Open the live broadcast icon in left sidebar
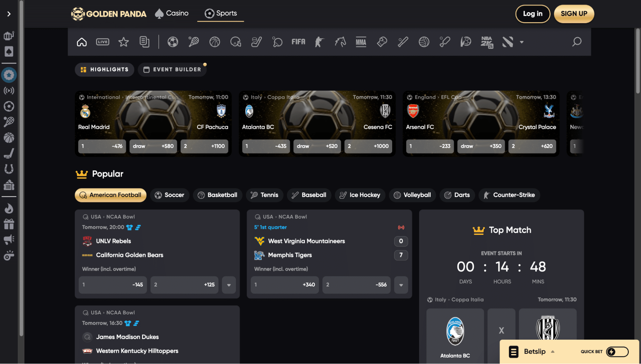Image resolution: width=641 pixels, height=364 pixels. pyautogui.click(x=9, y=91)
